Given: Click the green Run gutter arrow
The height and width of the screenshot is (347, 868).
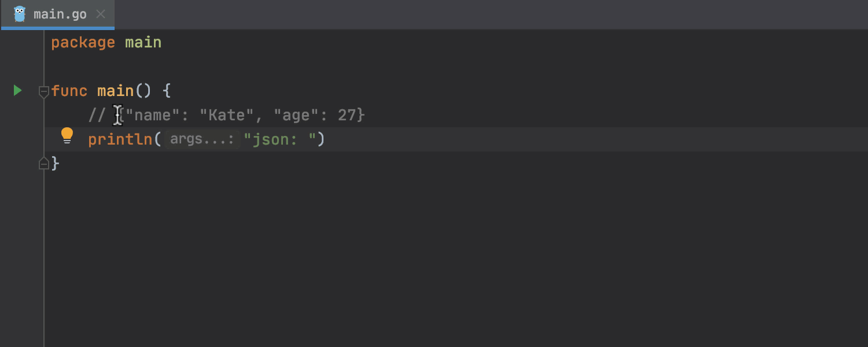Looking at the screenshot, I should (17, 90).
